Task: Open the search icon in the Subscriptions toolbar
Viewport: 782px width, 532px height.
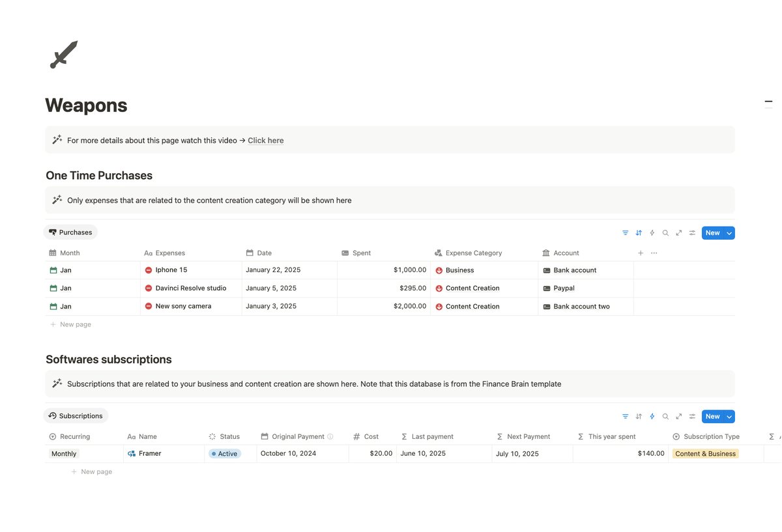Action: click(x=665, y=416)
